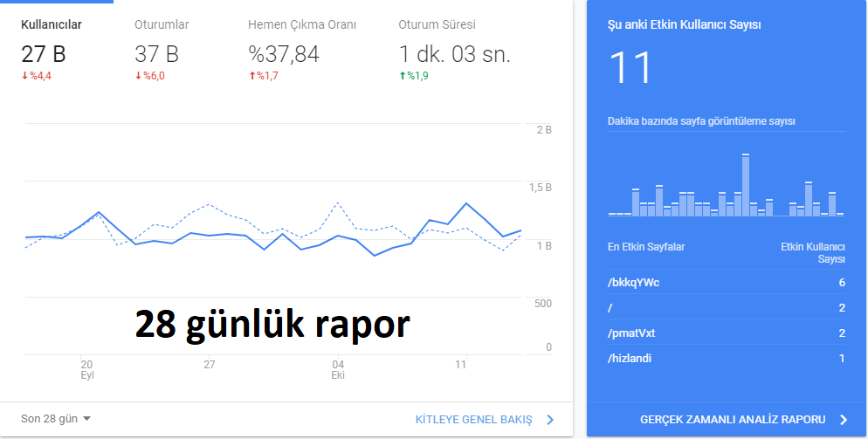Click the 11 date marker on chart axis

point(460,364)
